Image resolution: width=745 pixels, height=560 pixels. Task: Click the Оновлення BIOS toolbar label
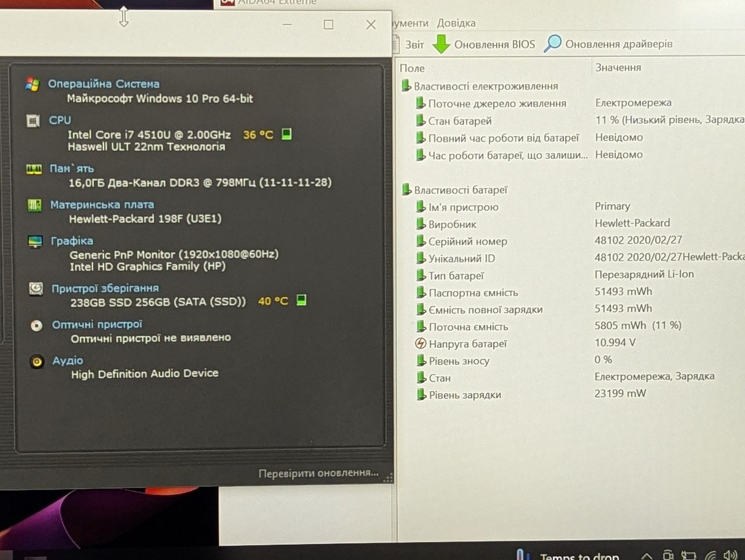(x=495, y=45)
